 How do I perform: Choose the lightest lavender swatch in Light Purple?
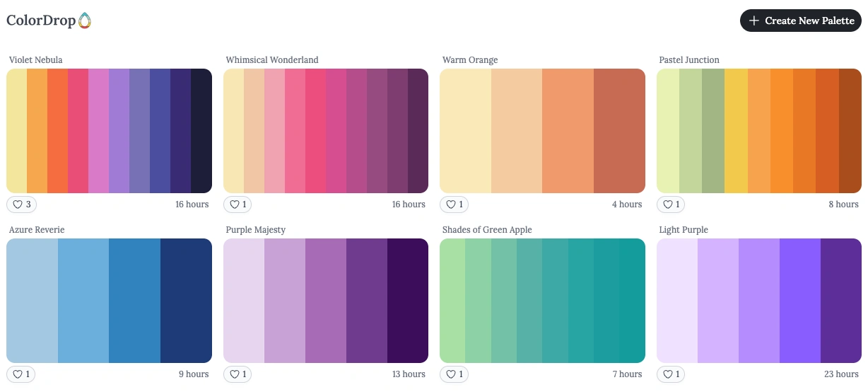coord(677,301)
